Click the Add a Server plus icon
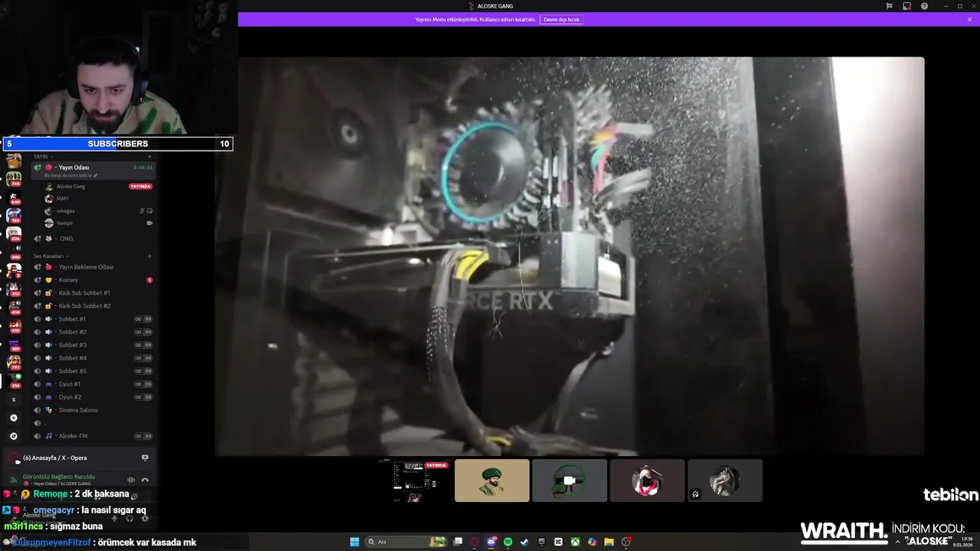The height and width of the screenshot is (551, 980). pos(13,418)
